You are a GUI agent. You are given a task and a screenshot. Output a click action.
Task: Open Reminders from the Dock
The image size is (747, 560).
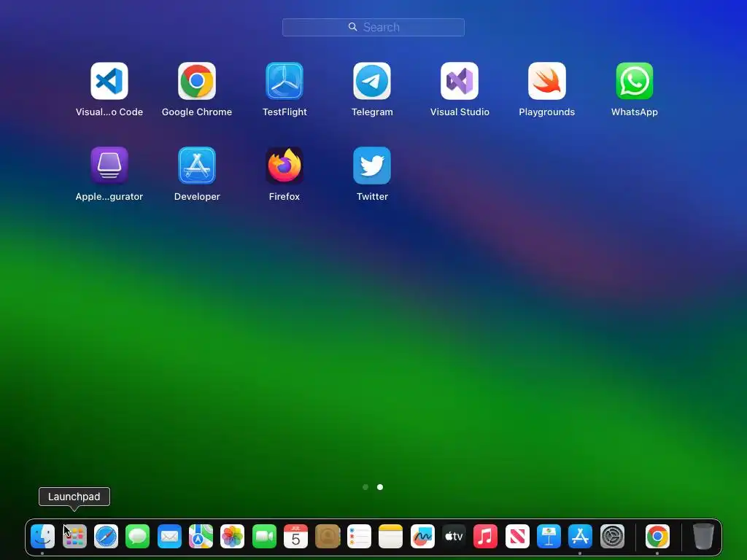click(359, 537)
